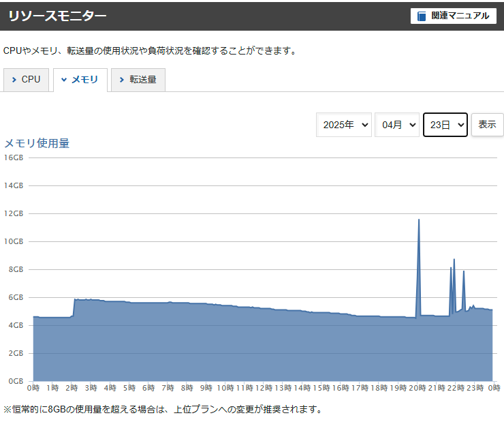Click the CPUやメモリ description sentence
Image resolution: width=504 pixels, height=422 pixels.
point(150,51)
